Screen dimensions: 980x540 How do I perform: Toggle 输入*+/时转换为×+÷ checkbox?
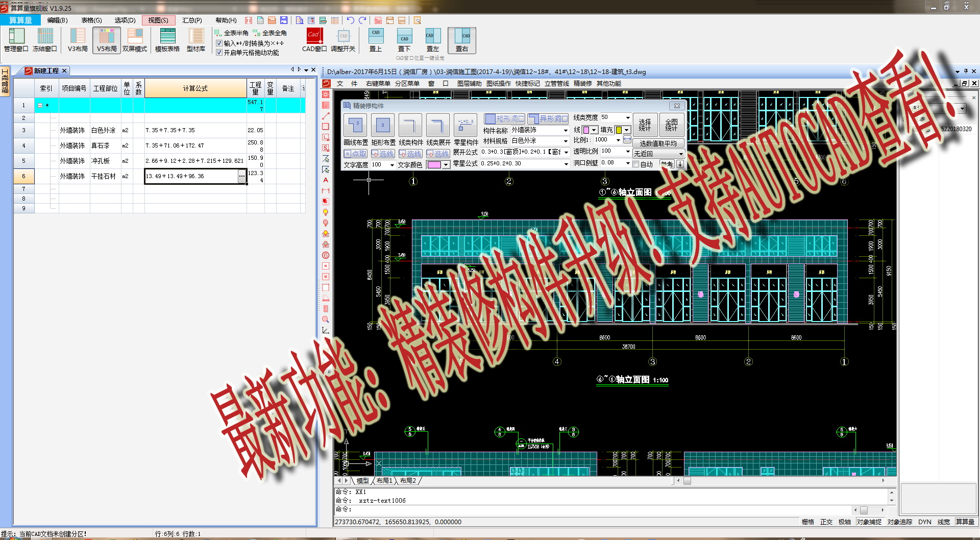[219, 43]
